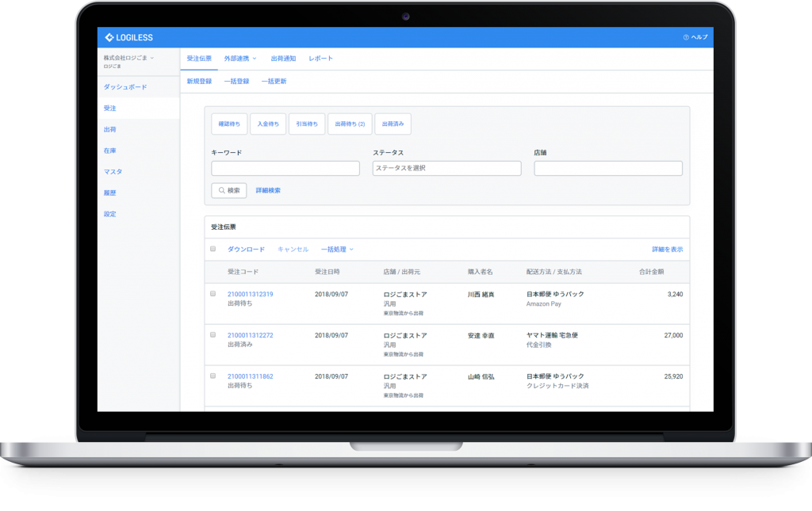Screen dimensions: 812x511
Task: Click the 合計金額 column header
Action: [x=652, y=272]
